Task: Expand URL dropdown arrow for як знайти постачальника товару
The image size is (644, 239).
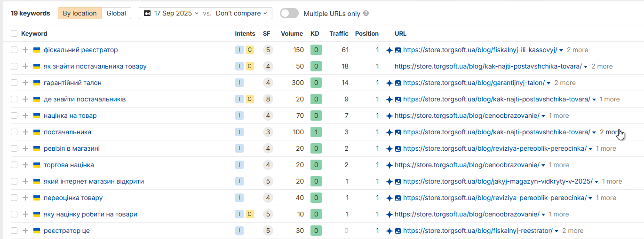Action: (586, 67)
